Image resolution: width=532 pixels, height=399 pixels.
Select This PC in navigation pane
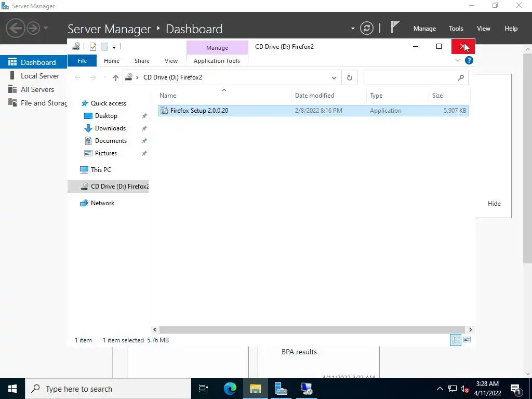pyautogui.click(x=101, y=170)
